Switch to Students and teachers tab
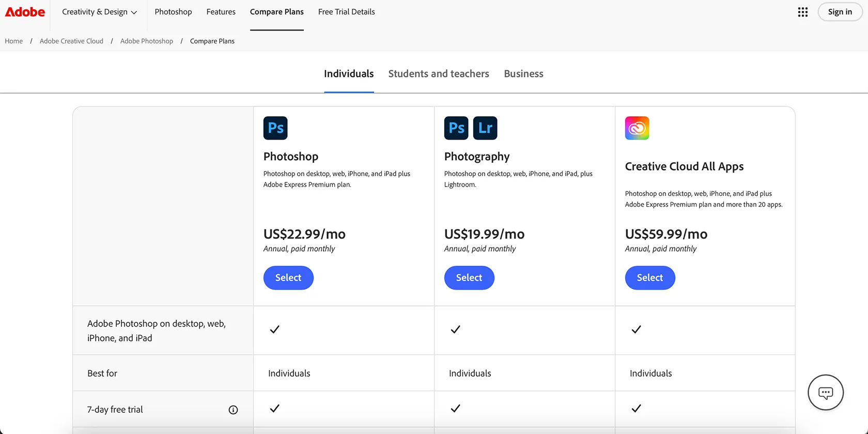The height and width of the screenshot is (434, 868). (x=438, y=74)
